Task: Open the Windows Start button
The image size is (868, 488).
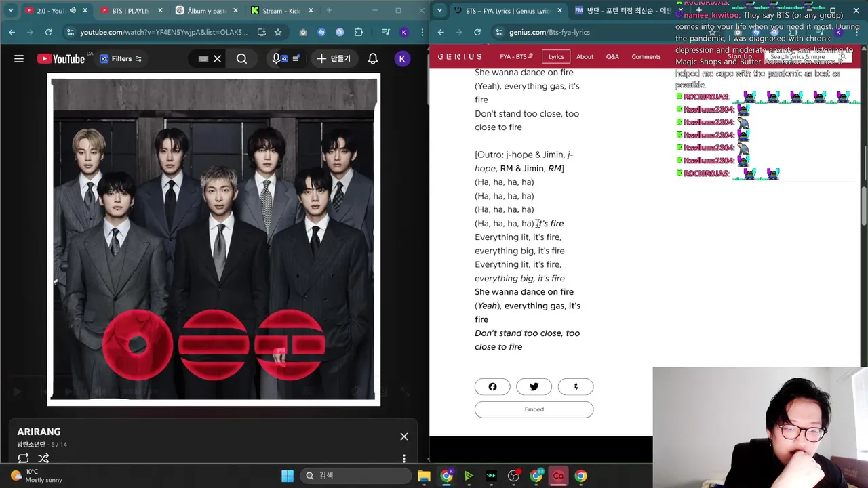Action: coord(288,476)
